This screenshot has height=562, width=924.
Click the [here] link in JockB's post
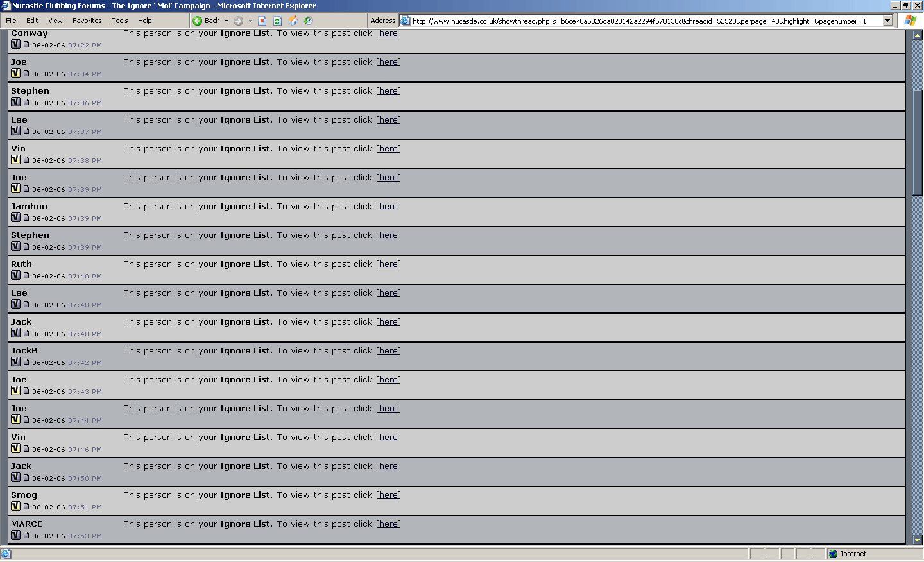(388, 351)
